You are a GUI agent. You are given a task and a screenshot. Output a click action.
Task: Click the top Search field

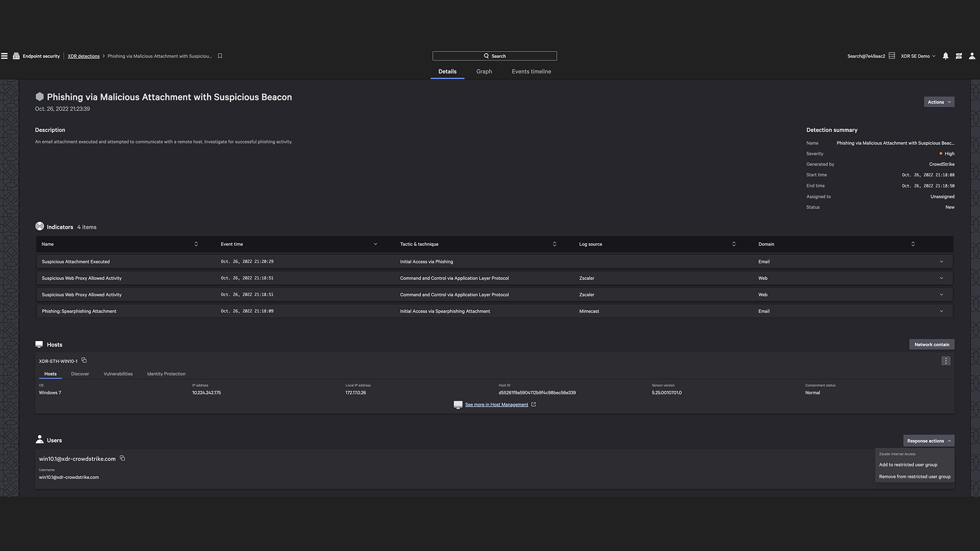[x=494, y=56]
